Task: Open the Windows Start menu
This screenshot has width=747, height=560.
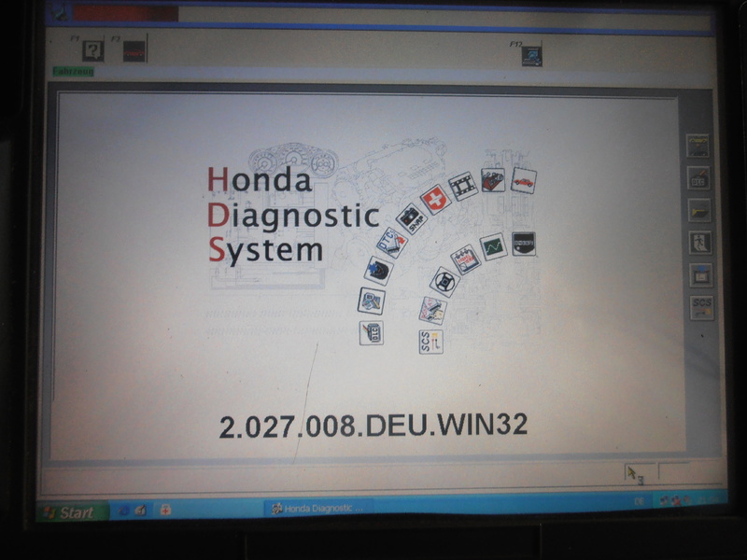Action: pyautogui.click(x=73, y=512)
